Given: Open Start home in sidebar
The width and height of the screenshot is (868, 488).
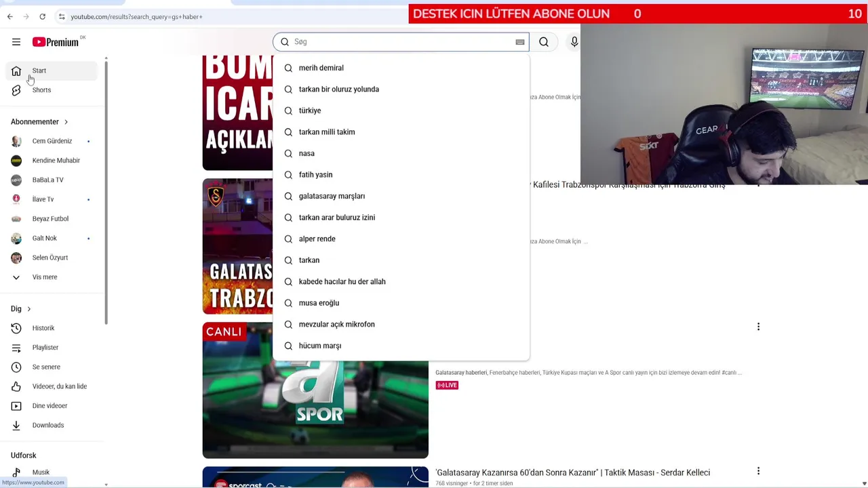Looking at the screenshot, I should click(x=52, y=70).
